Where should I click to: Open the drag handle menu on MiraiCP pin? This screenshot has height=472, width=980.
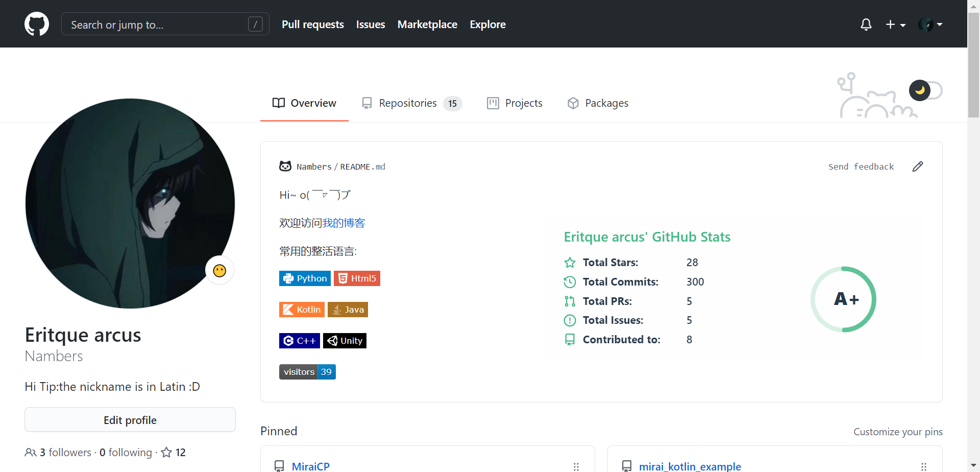576,466
